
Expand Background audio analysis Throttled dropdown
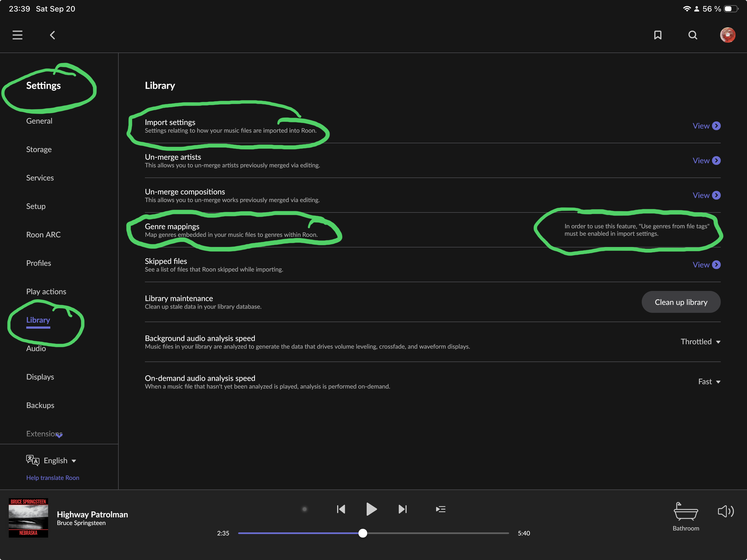[x=701, y=342]
